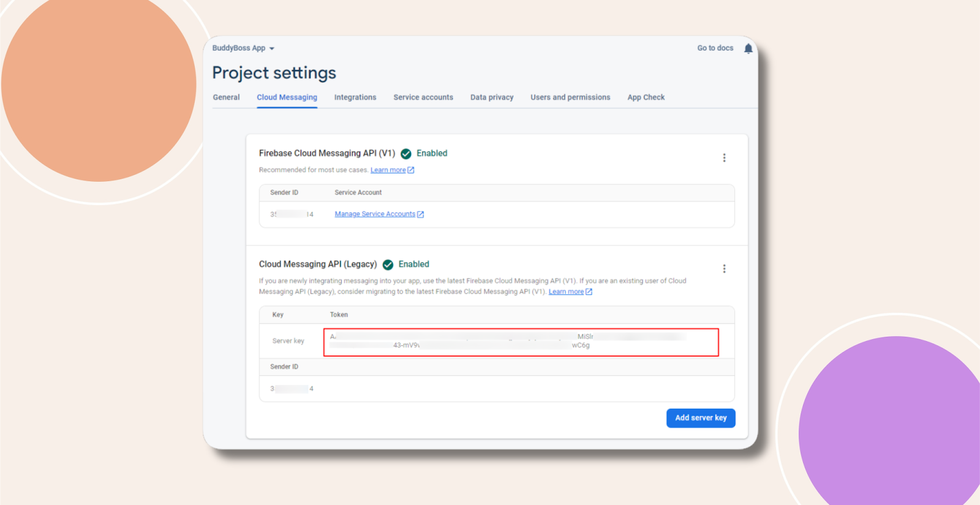
Task: Open the App Check tab
Action: point(646,97)
